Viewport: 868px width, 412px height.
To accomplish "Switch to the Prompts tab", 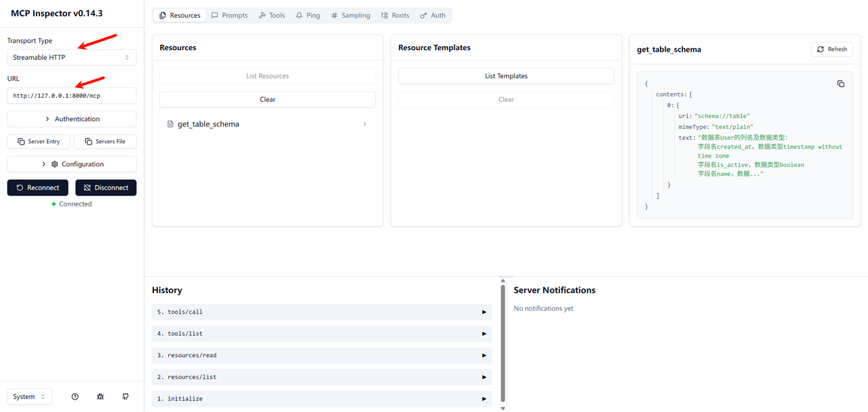I will 229,15.
